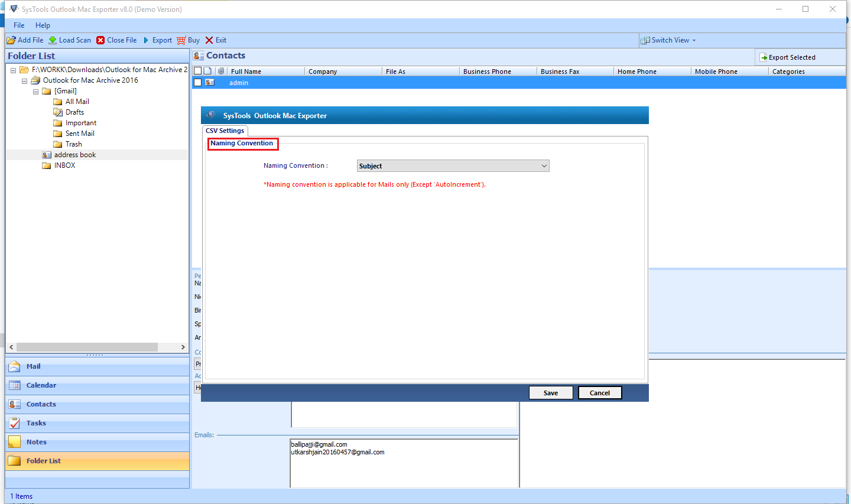Click the address book contact icon
Screen dimensions: 851x504
(47, 155)
